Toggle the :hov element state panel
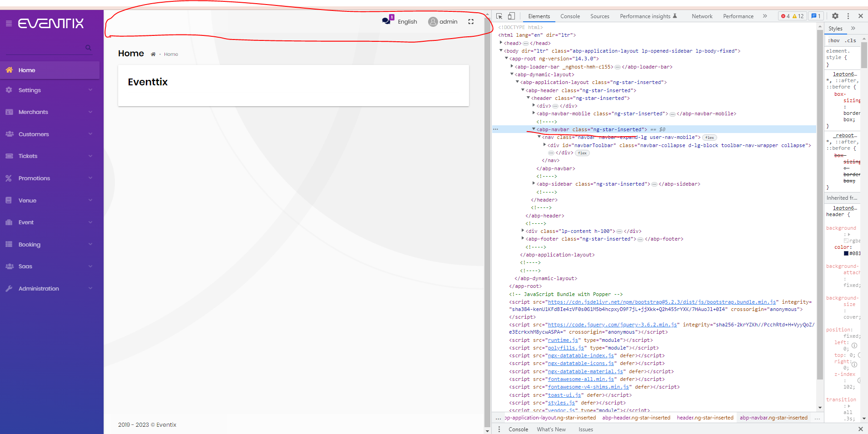 tap(834, 40)
